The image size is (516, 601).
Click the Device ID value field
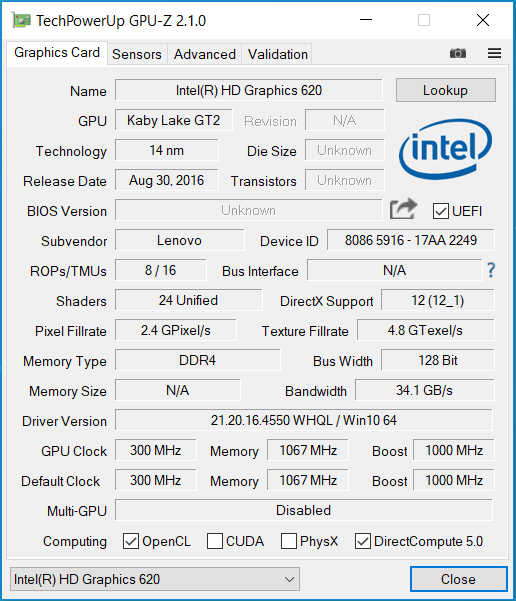[x=411, y=240]
